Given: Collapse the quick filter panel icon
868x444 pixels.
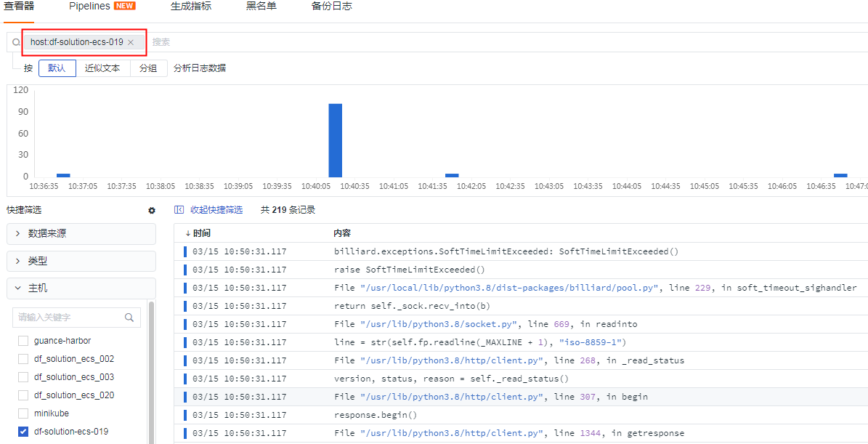Looking at the screenshot, I should tap(178, 210).
